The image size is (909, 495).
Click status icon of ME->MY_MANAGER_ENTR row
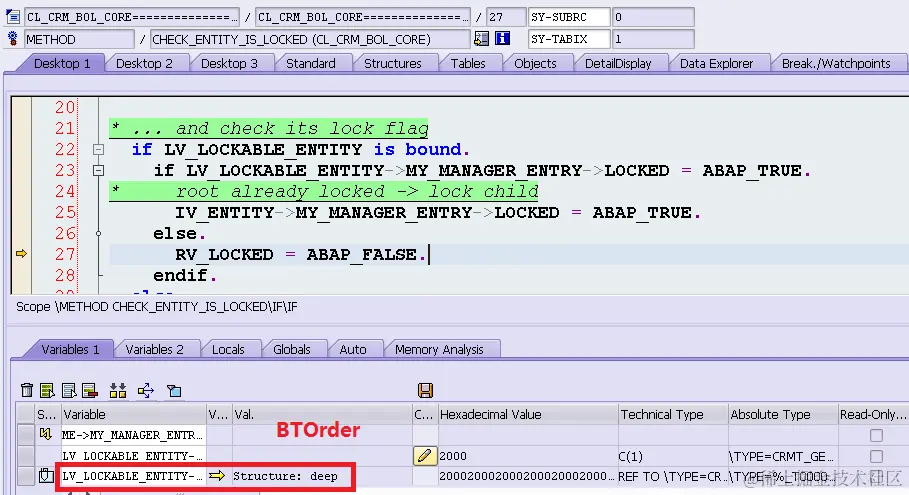[46, 434]
